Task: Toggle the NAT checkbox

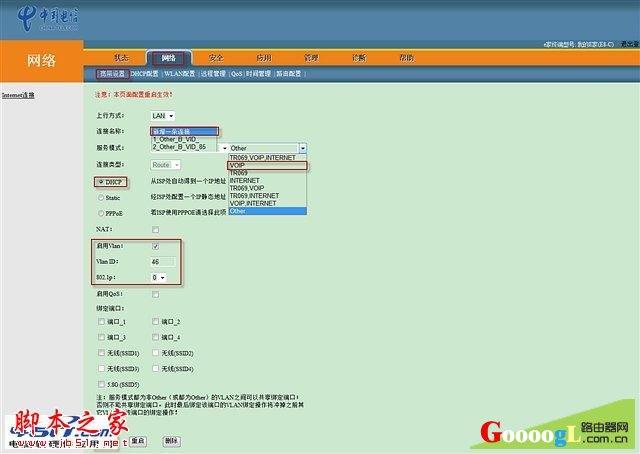Action: tap(155, 230)
